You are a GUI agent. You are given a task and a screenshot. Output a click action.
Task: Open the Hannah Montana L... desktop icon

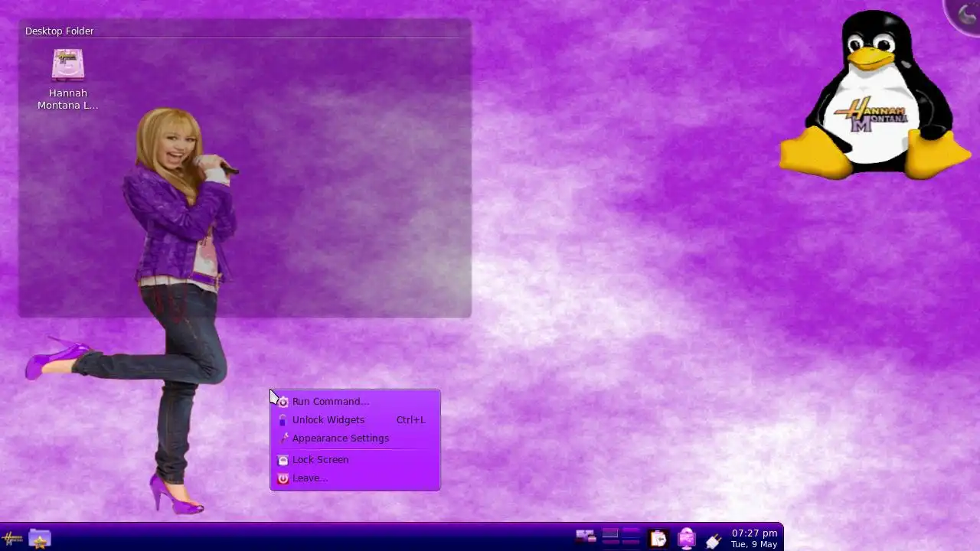pos(68,65)
